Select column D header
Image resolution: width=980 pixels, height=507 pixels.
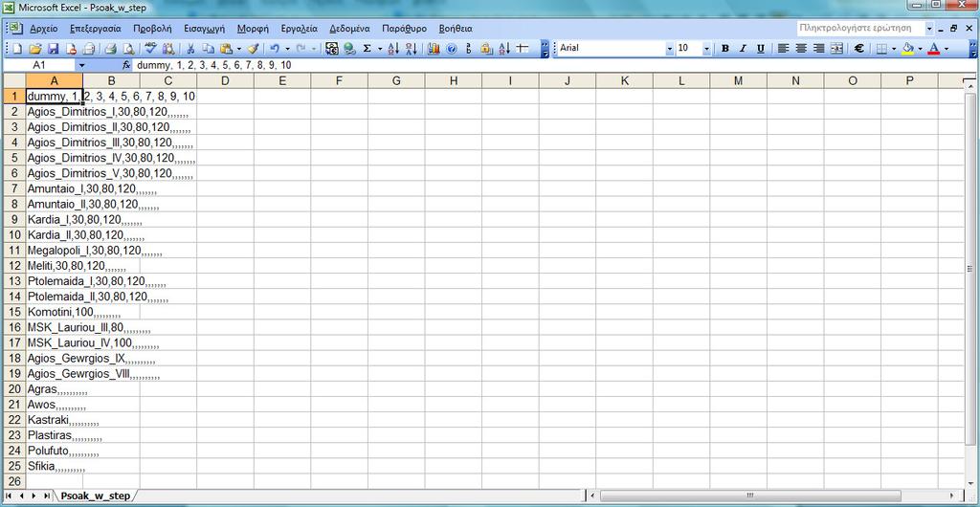[225, 80]
